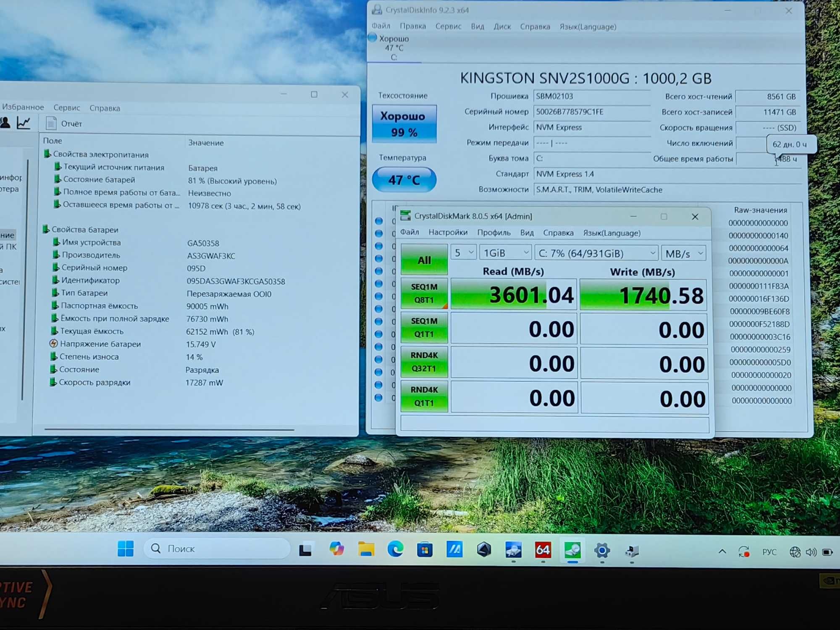Open the MB/s unit dropdown
Screen dimensions: 840x630
pyautogui.click(x=684, y=254)
